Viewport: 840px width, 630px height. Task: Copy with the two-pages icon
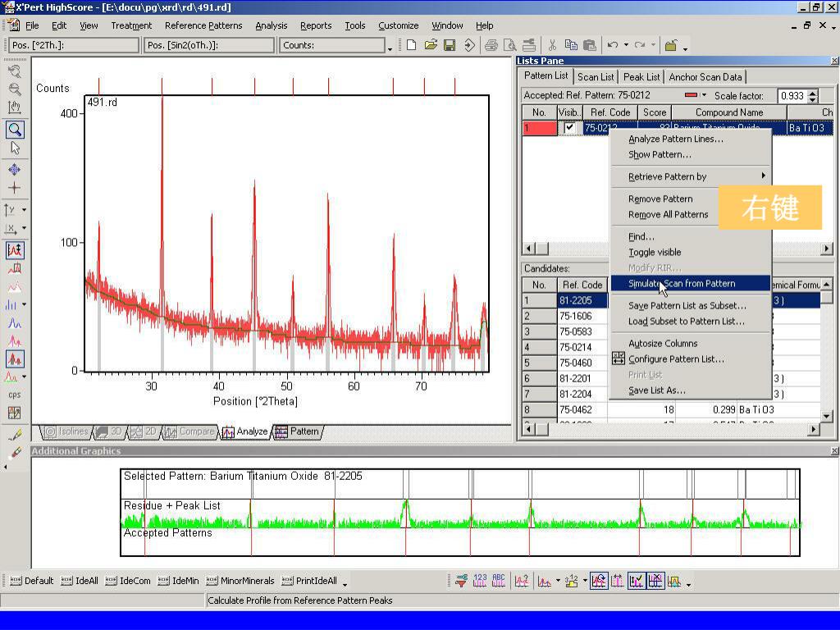[571, 45]
